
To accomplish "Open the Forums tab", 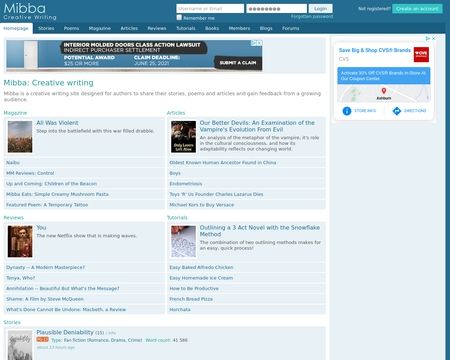I will click(x=291, y=28).
